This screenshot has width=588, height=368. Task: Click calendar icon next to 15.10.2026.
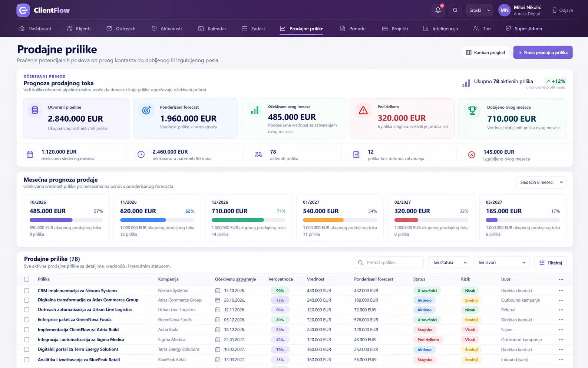point(218,290)
